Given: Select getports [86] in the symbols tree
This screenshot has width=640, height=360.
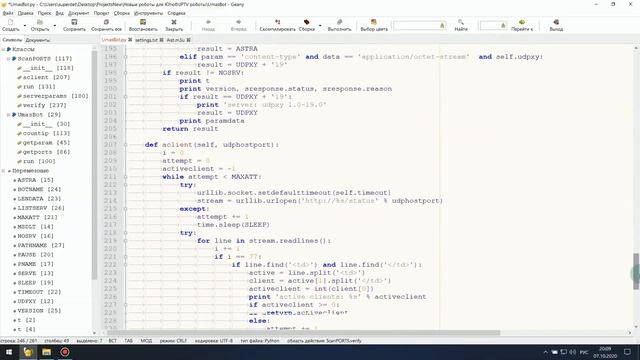Looking at the screenshot, I should tap(46, 152).
